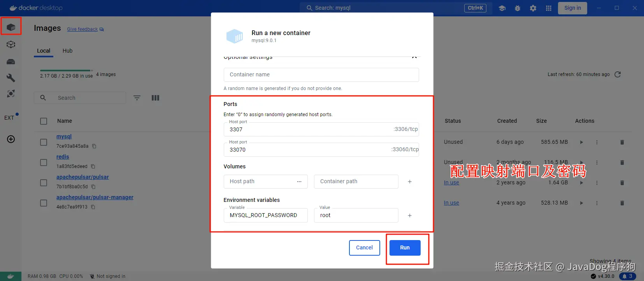Open the column display options icon
Image resolution: width=644 pixels, height=281 pixels.
pyautogui.click(x=156, y=98)
